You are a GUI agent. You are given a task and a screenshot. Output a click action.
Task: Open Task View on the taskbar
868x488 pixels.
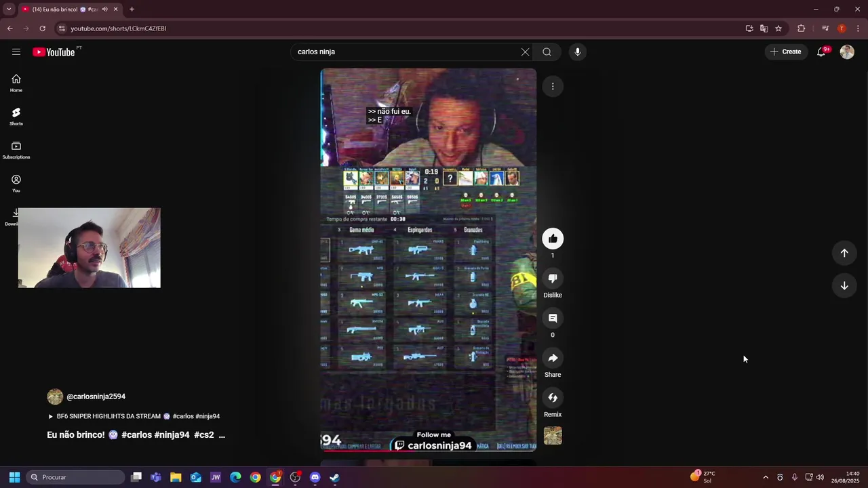pos(136,477)
